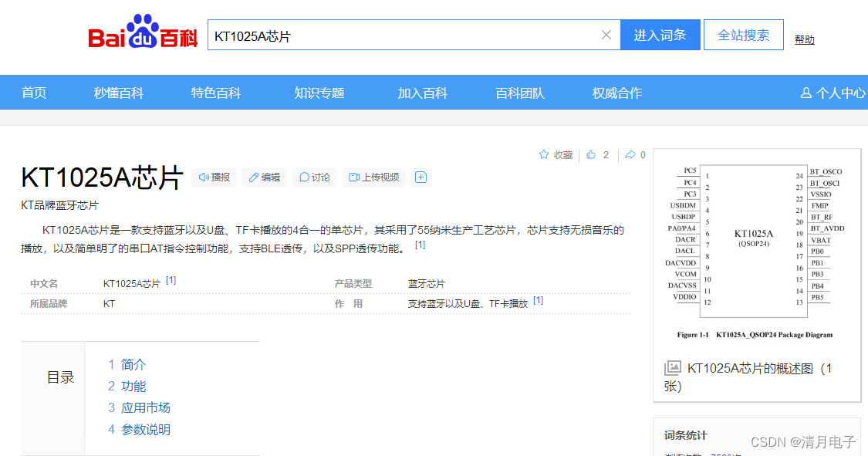The height and width of the screenshot is (456, 868).
Task: Click the KT1025A芯片 page title
Action: pos(102,177)
